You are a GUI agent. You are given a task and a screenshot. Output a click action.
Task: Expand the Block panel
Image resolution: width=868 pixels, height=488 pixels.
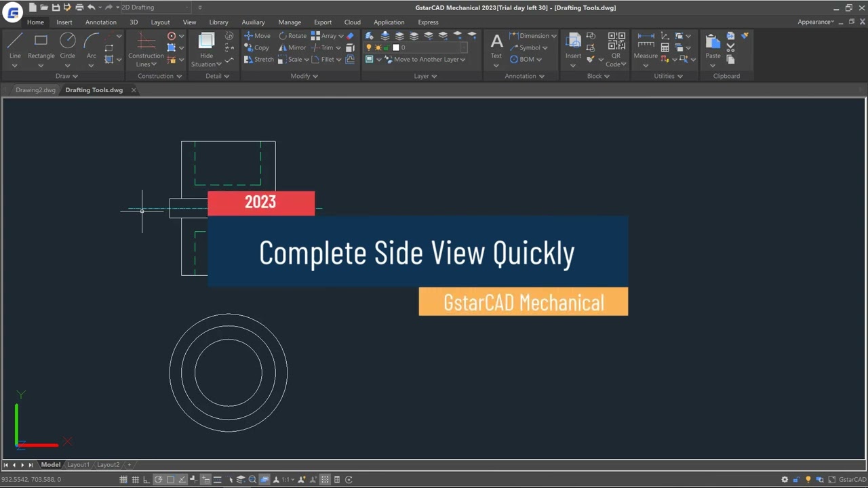coord(598,76)
